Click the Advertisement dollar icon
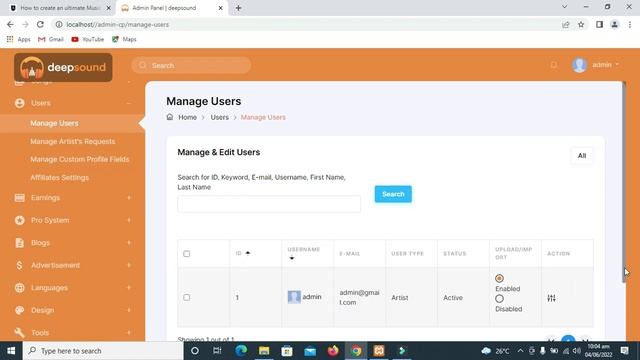 click(x=19, y=265)
